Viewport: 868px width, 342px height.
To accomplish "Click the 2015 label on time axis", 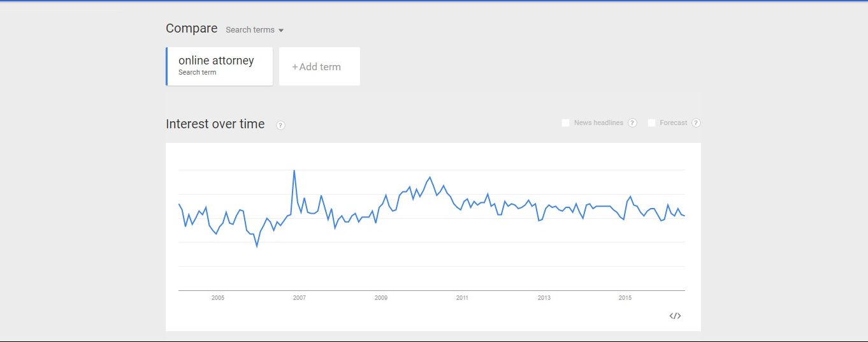I will pyautogui.click(x=625, y=298).
